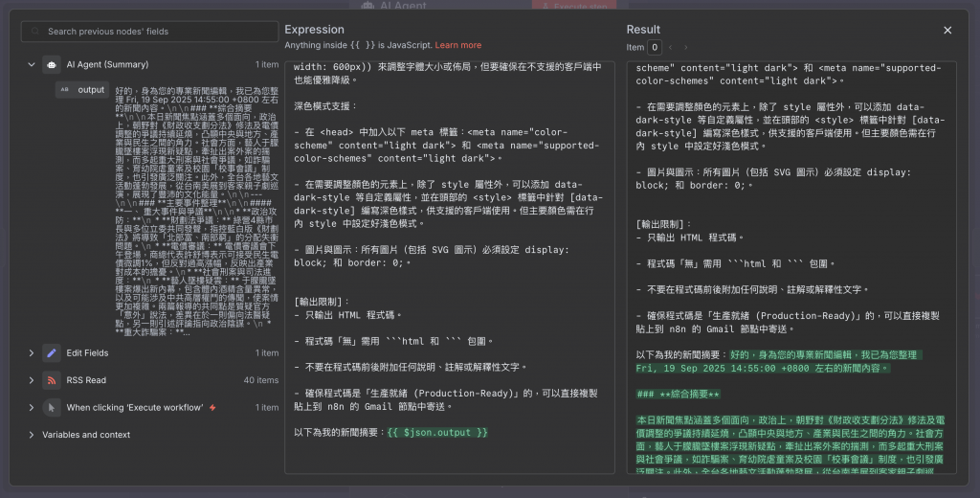Expand the RSS Read node
Image resolution: width=980 pixels, height=498 pixels.
pyautogui.click(x=32, y=380)
